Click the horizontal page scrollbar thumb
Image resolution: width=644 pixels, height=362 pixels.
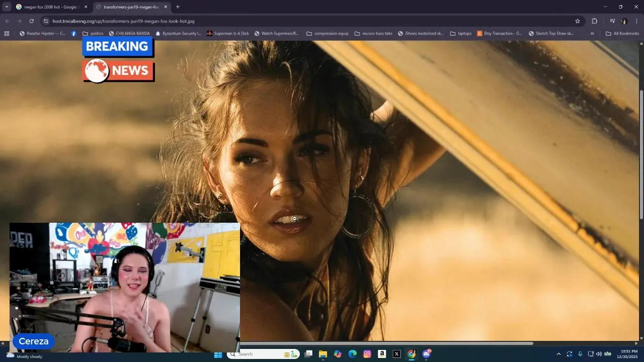click(x=386, y=343)
